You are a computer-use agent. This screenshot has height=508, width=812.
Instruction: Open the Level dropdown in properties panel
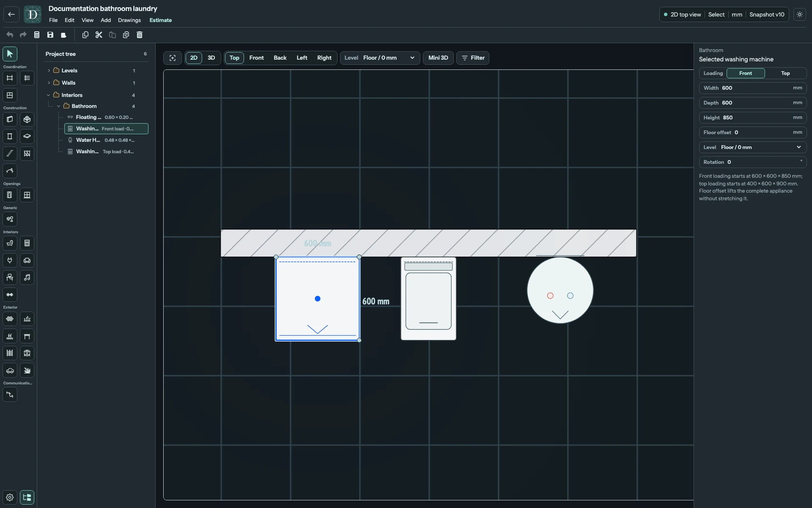coord(753,147)
